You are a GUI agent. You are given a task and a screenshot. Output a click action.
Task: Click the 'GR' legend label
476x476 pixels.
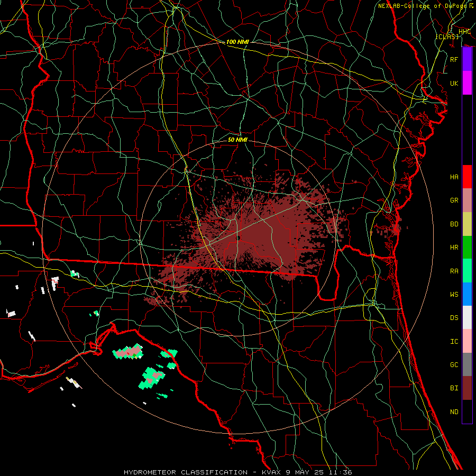click(454, 200)
